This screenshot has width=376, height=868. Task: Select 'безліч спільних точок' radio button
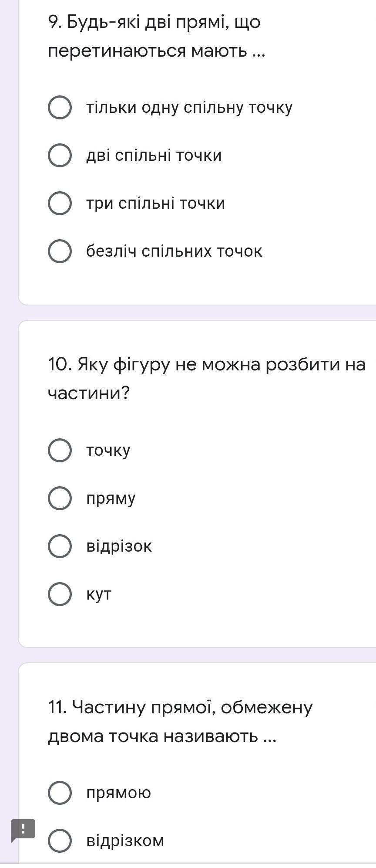(60, 251)
